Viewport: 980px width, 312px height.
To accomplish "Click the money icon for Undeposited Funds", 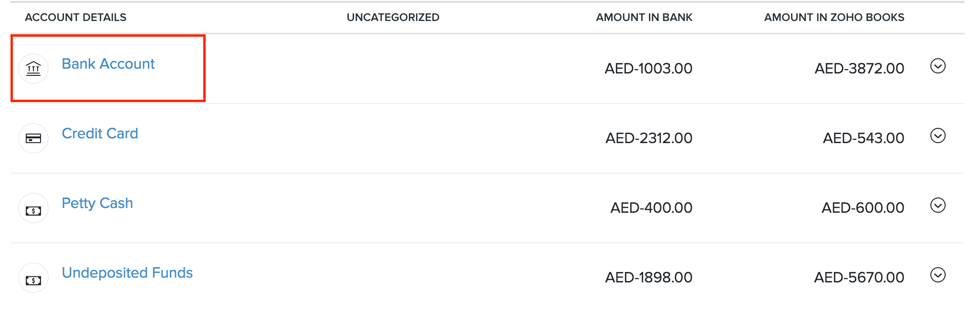I will coord(32,277).
